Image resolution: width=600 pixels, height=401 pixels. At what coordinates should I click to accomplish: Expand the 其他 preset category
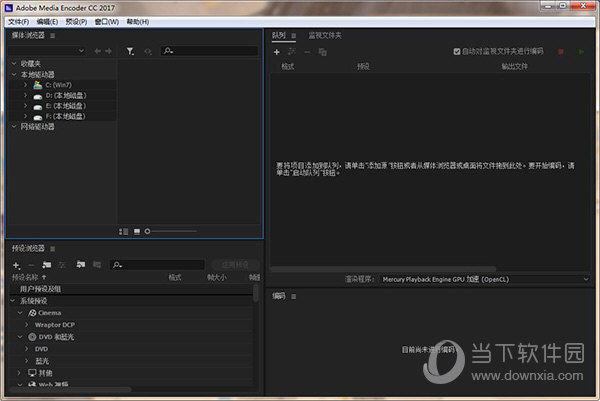coord(19,372)
